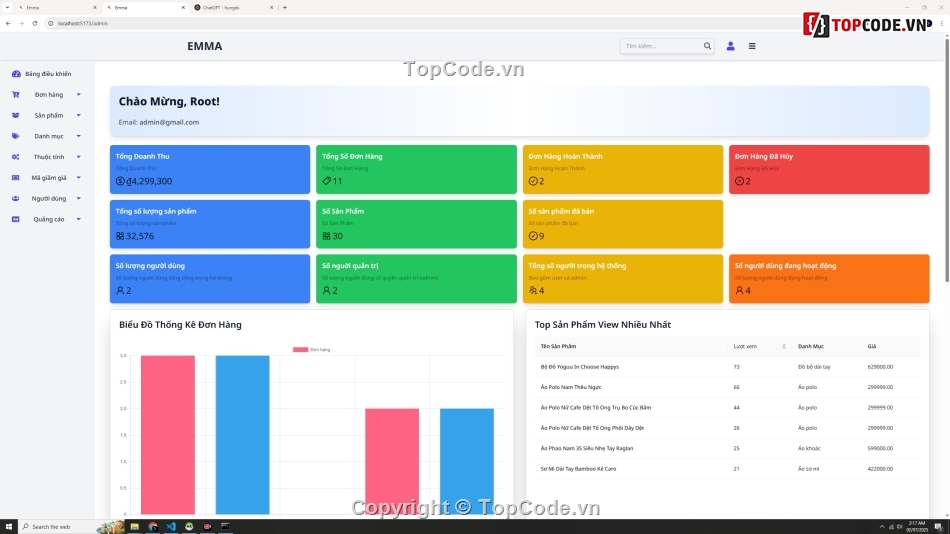Toggle the Đơn hàng legend in chart
The image size is (950, 534).
tap(311, 350)
